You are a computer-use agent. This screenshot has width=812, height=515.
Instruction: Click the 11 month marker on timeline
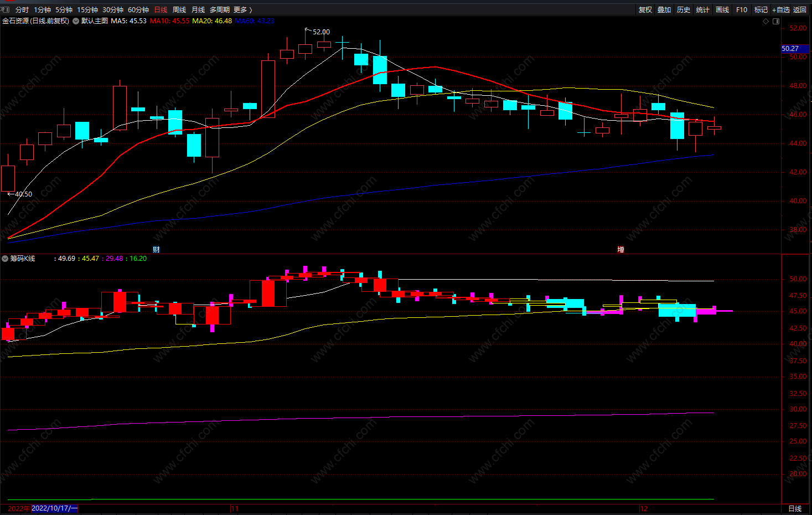pos(235,508)
